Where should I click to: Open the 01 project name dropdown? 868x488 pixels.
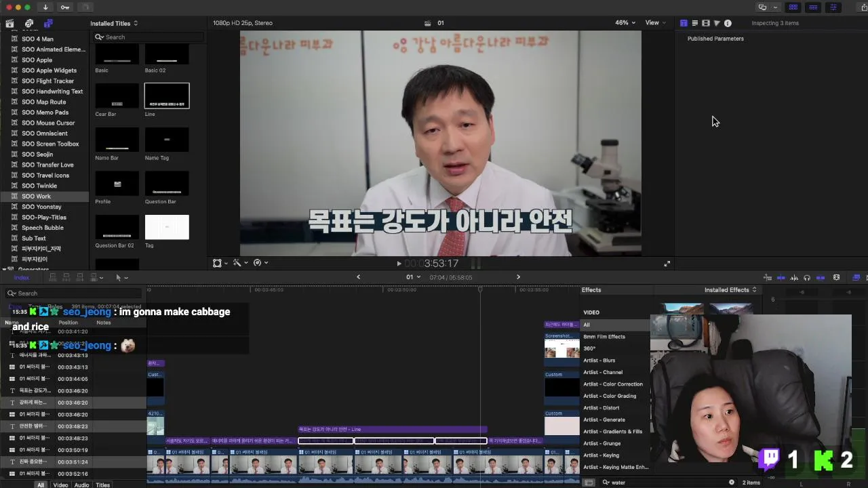click(413, 277)
